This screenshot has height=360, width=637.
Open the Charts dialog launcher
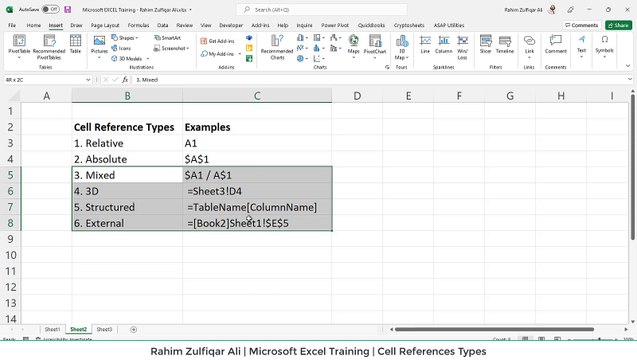pos(387,67)
